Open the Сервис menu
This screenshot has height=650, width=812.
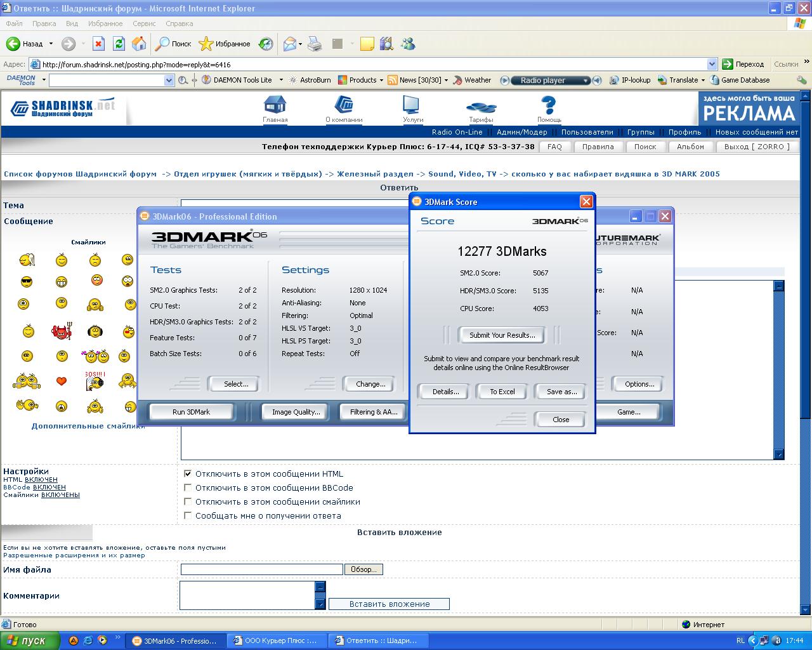tap(144, 23)
